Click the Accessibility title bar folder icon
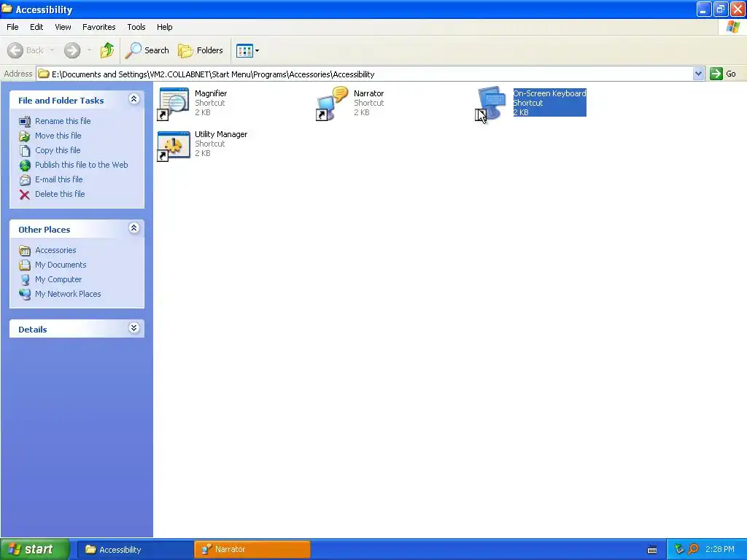Viewport: 747px width, 560px height. (x=7, y=9)
